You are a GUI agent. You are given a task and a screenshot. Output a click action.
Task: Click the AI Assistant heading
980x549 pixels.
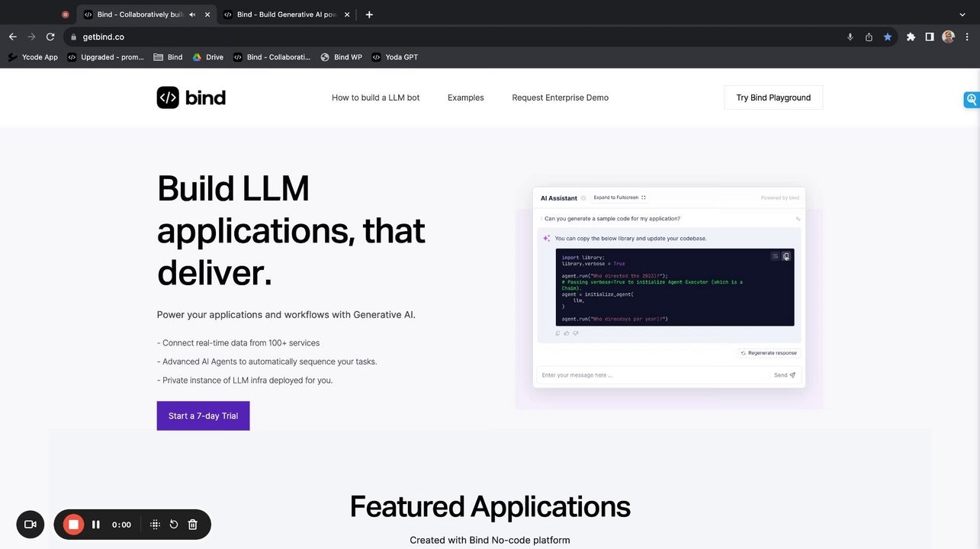(559, 198)
